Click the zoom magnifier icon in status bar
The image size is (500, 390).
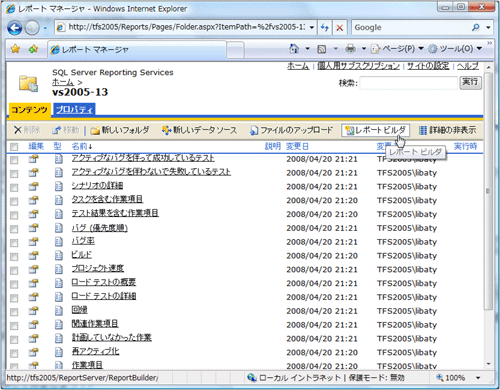click(x=440, y=378)
